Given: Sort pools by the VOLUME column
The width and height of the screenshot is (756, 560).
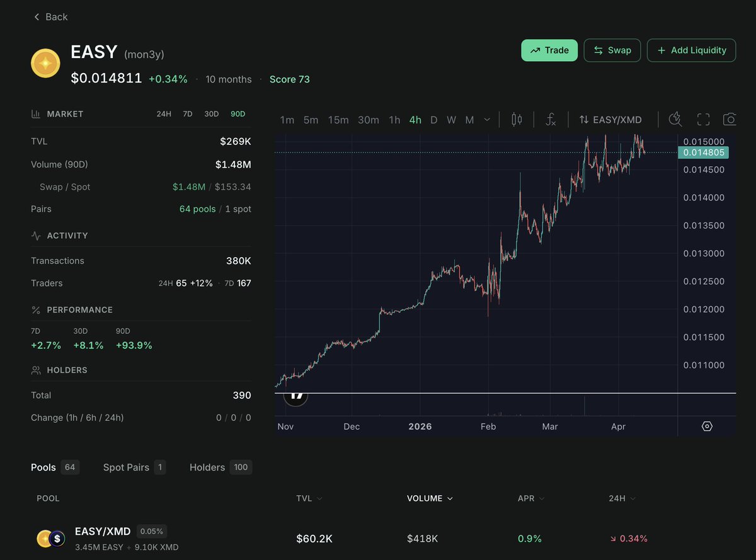Looking at the screenshot, I should (430, 498).
